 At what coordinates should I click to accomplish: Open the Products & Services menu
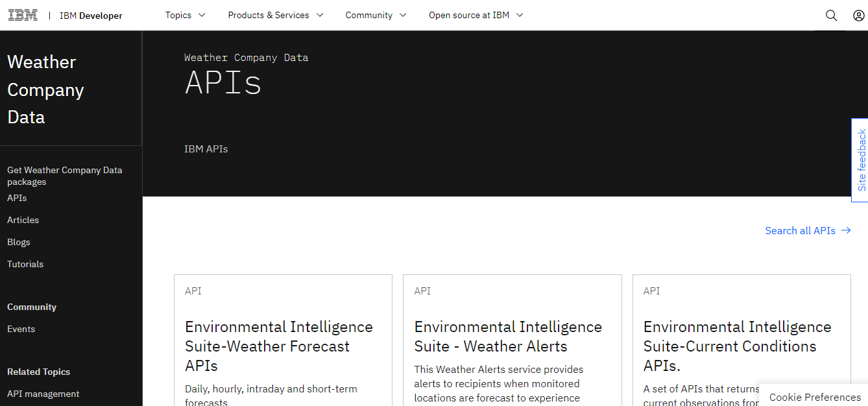tap(276, 15)
